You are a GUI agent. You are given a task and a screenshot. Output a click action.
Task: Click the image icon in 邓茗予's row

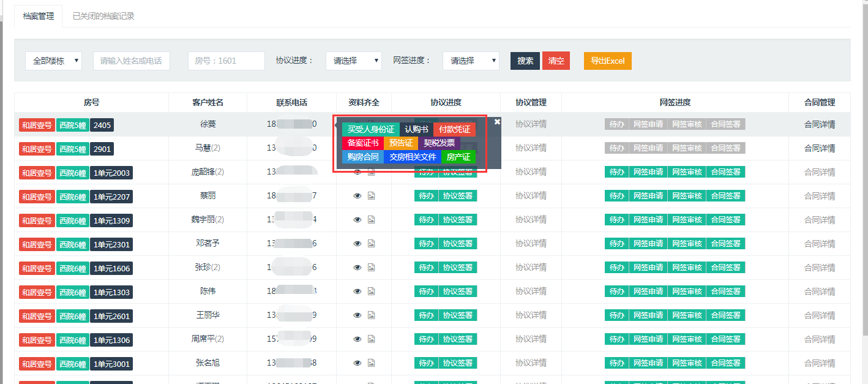(x=371, y=244)
